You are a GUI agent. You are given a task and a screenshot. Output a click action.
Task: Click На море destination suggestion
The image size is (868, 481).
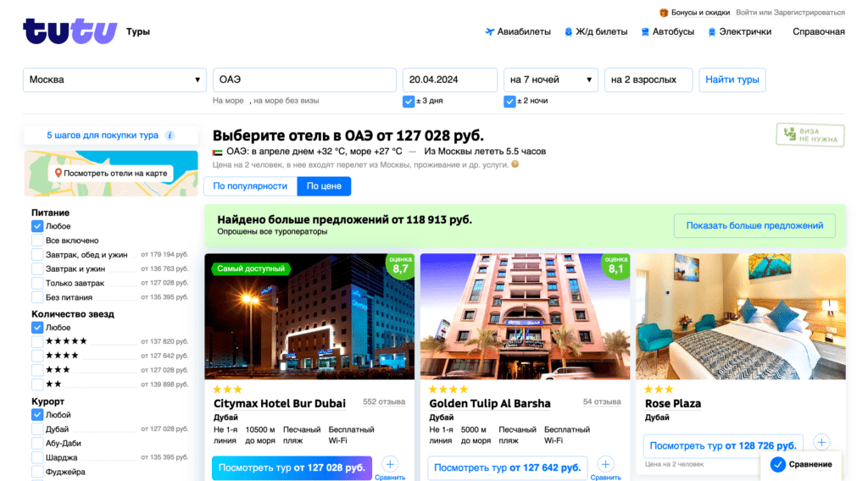click(x=228, y=101)
